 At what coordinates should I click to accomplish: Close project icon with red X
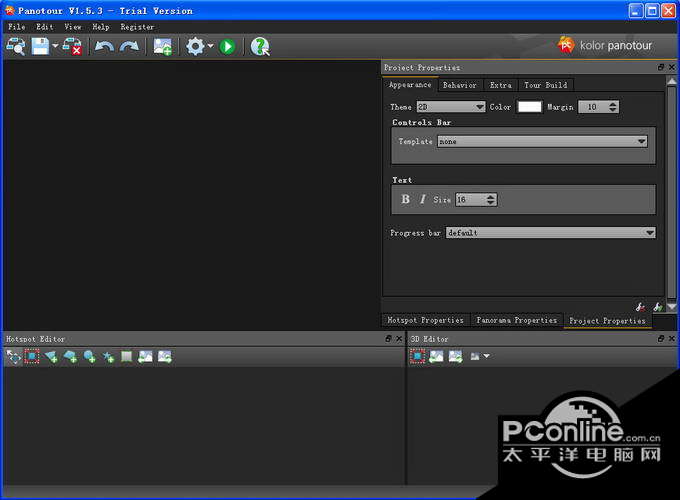click(72, 46)
